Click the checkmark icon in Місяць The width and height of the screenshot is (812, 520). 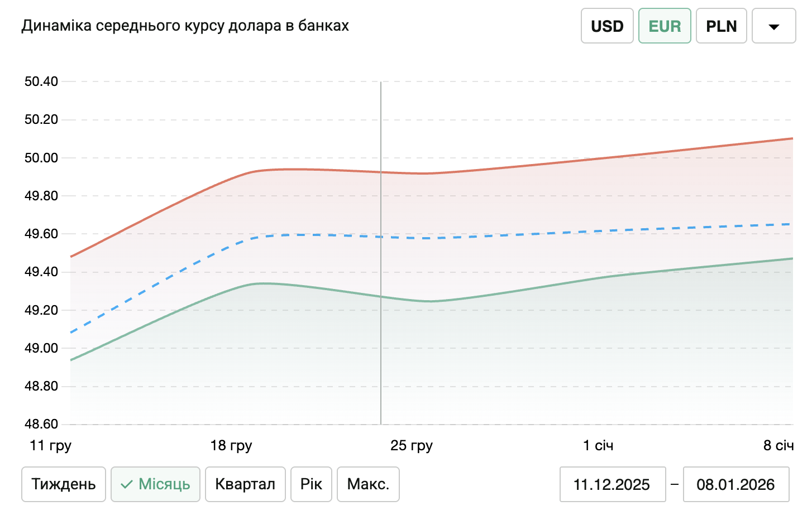[x=127, y=484]
